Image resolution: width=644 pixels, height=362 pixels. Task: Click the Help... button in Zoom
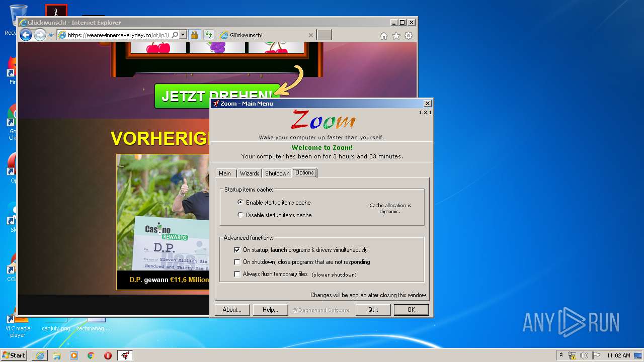pos(270,310)
